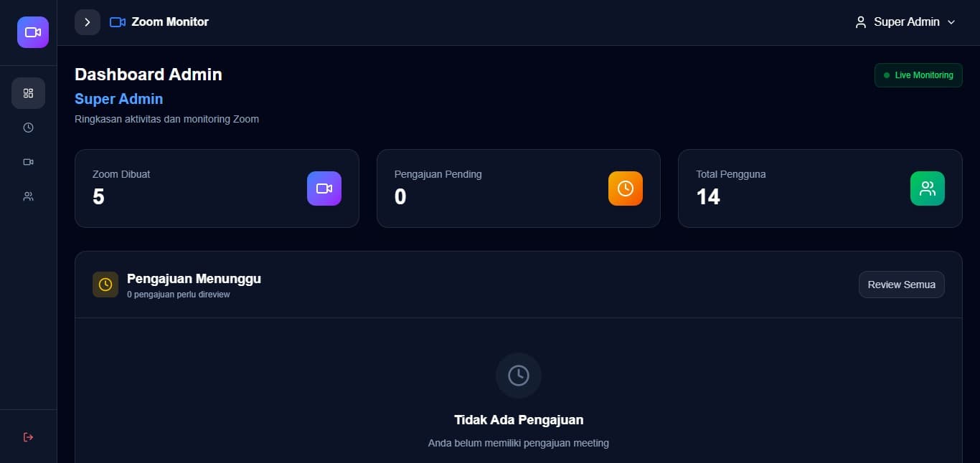Go to the users icon in the sidebar
980x463 pixels.
tap(28, 196)
